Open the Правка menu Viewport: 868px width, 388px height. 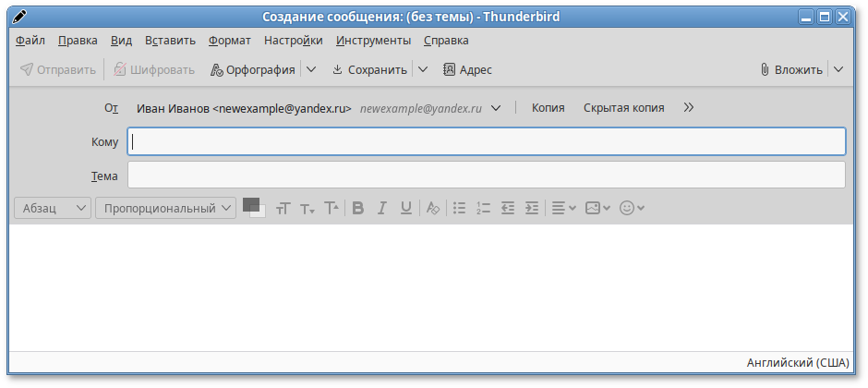tap(78, 41)
